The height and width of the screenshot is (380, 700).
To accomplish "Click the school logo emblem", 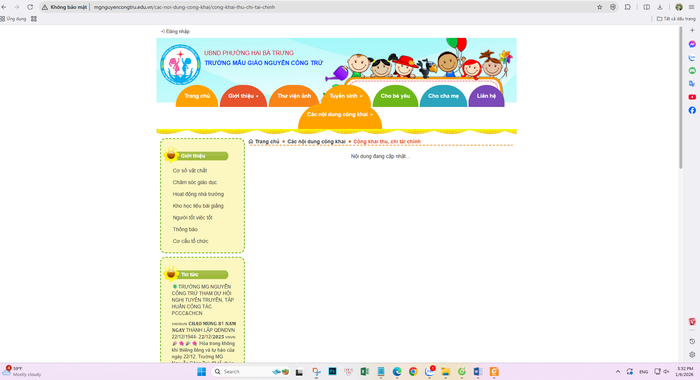I will (x=180, y=65).
